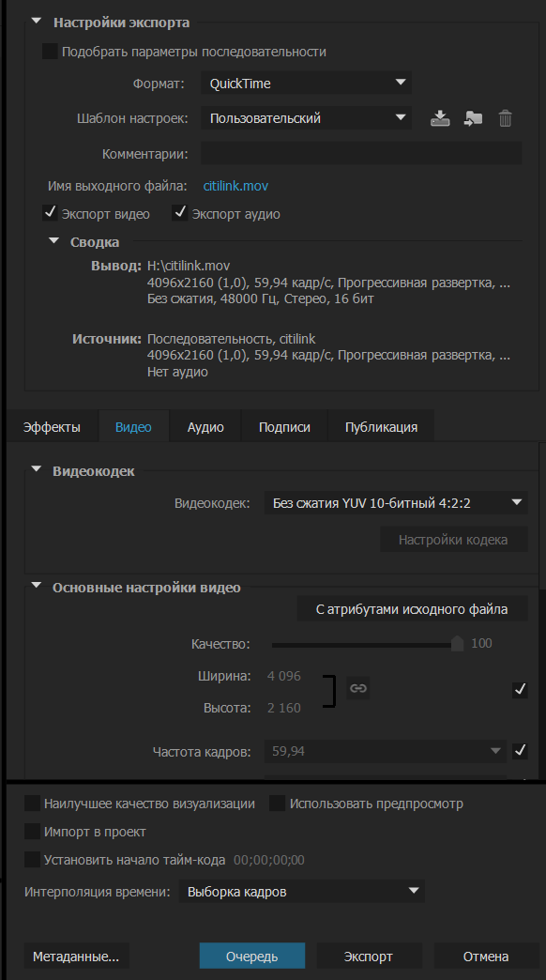Click the Ширина value 4 096

(284, 676)
